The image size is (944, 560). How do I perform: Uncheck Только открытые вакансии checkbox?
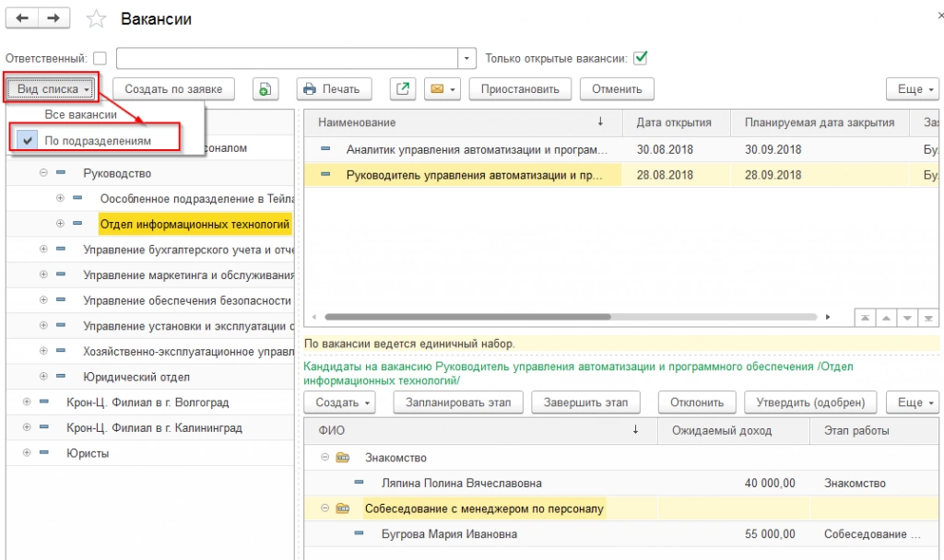point(640,58)
